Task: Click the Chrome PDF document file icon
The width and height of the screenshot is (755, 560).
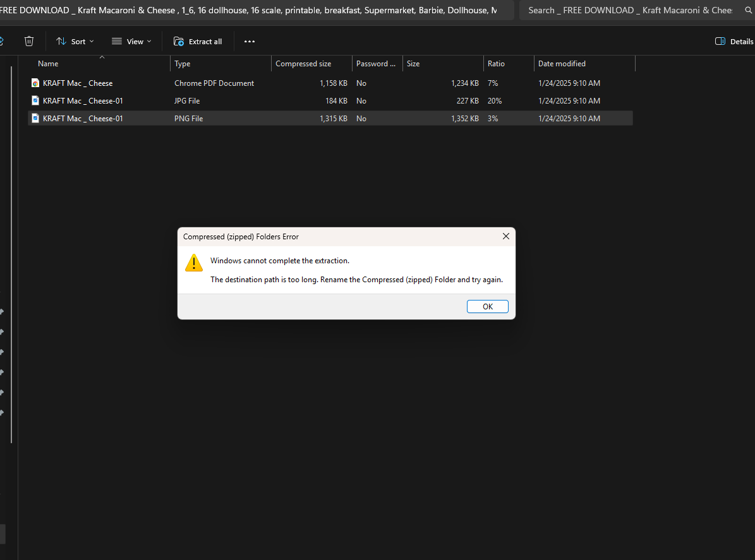Action: click(x=35, y=83)
